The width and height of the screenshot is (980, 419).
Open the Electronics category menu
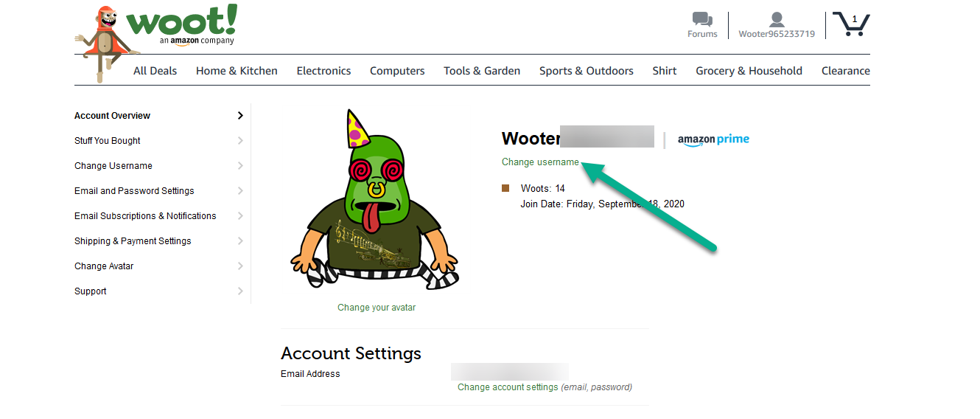[x=323, y=71]
